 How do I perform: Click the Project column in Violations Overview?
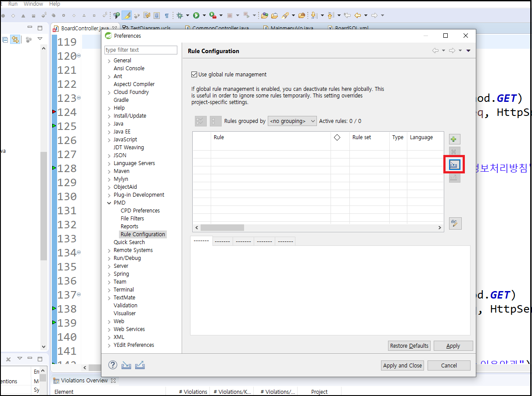click(320, 392)
